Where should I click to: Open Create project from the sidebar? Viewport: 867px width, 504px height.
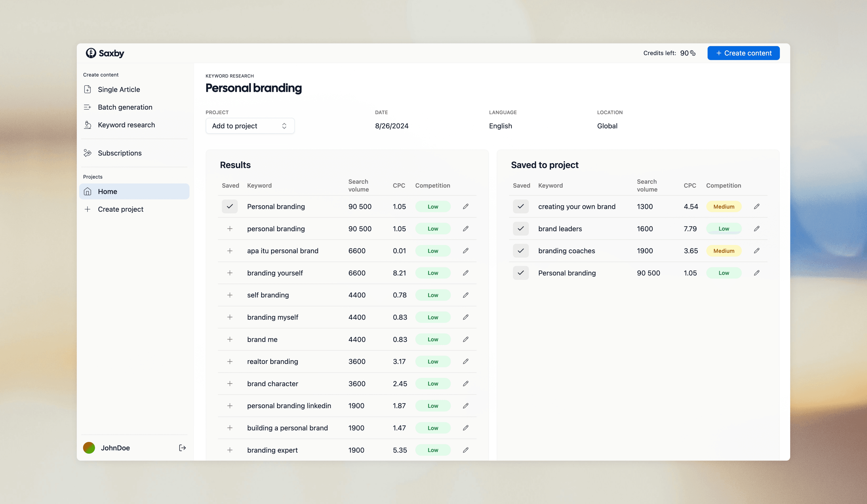[120, 209]
